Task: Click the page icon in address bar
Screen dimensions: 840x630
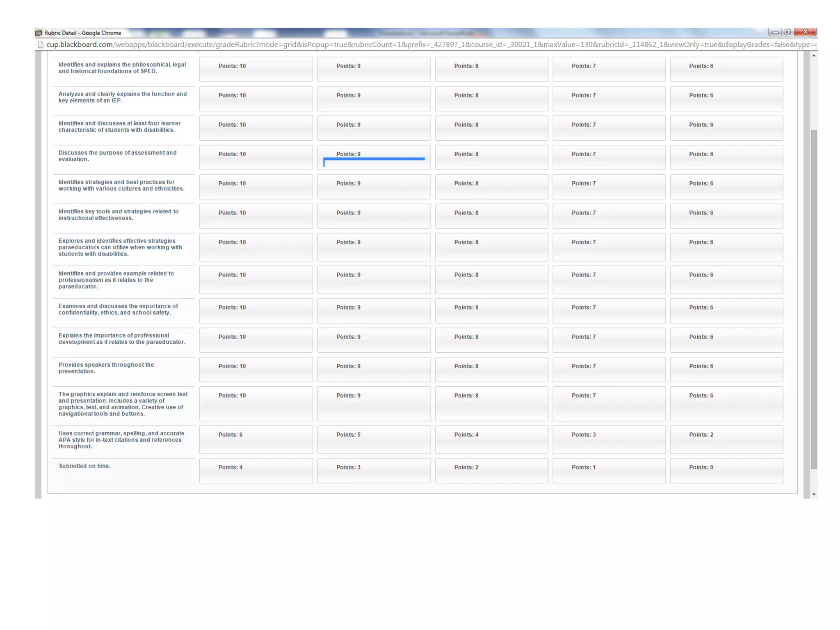Action: click(40, 45)
